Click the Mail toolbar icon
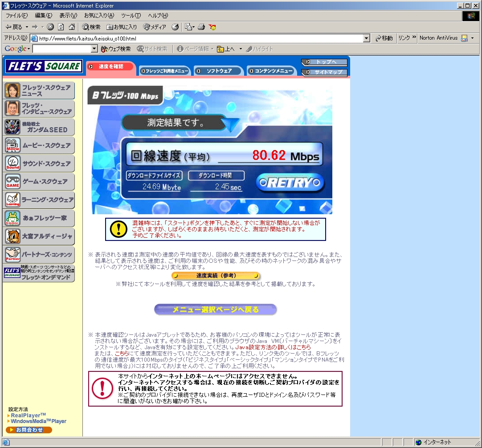Image resolution: width=482 pixels, height=448 pixels. [188, 27]
